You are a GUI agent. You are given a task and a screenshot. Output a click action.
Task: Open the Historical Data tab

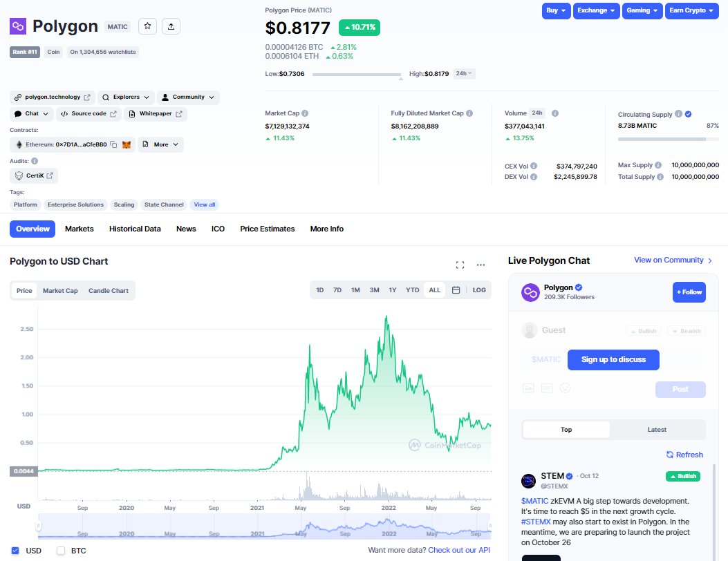(135, 229)
